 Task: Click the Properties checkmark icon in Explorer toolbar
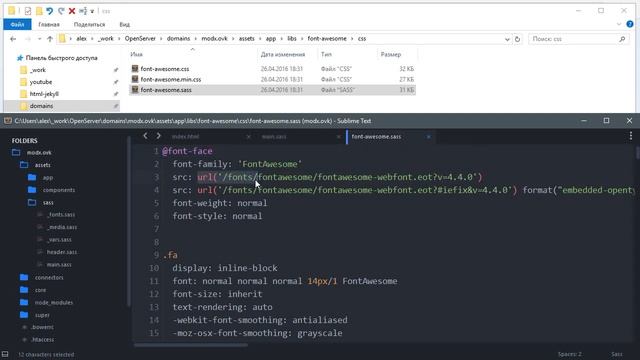28,11
